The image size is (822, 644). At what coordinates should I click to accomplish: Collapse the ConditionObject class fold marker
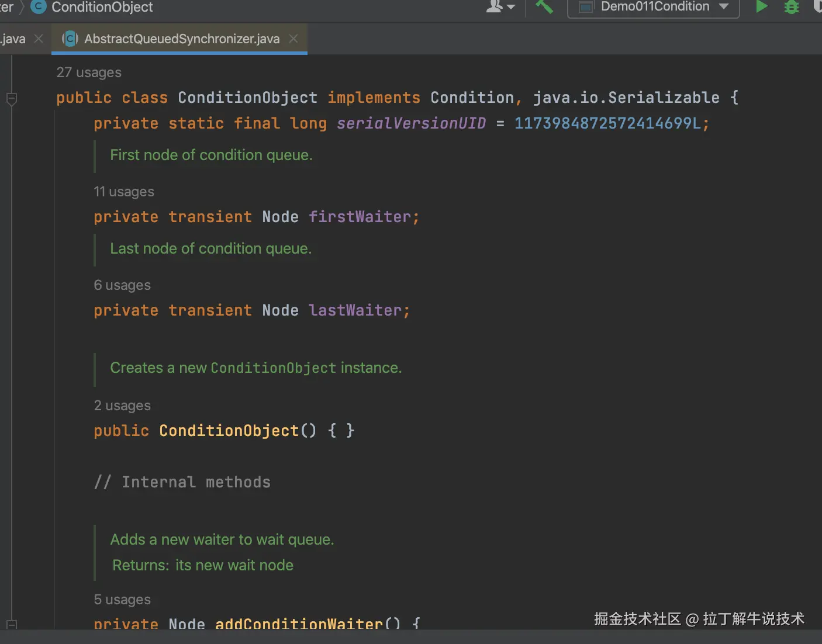(x=12, y=99)
